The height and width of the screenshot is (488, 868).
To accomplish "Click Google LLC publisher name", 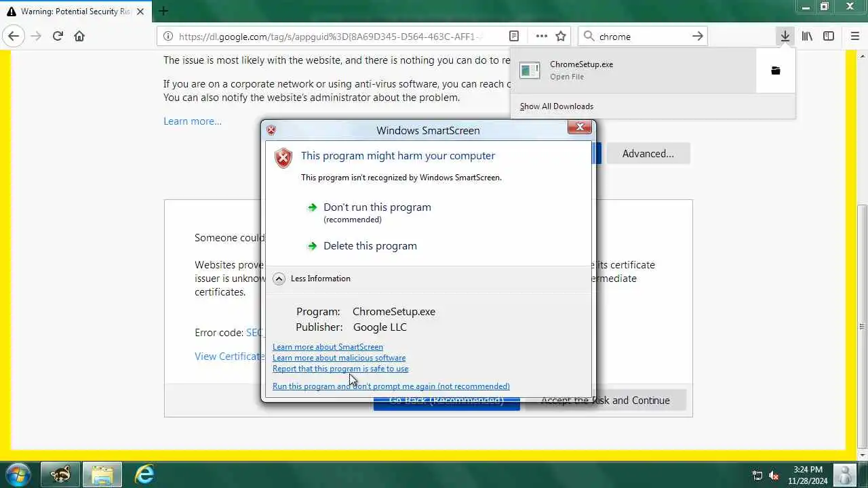I will [380, 327].
